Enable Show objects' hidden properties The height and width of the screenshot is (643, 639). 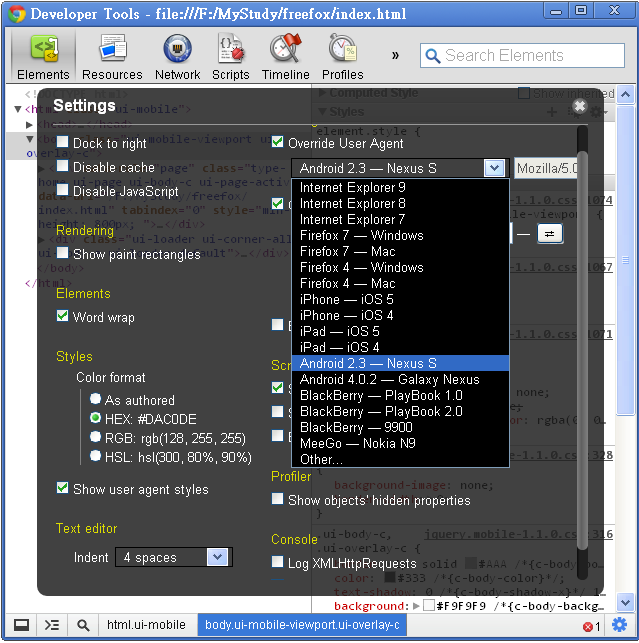pos(278,499)
